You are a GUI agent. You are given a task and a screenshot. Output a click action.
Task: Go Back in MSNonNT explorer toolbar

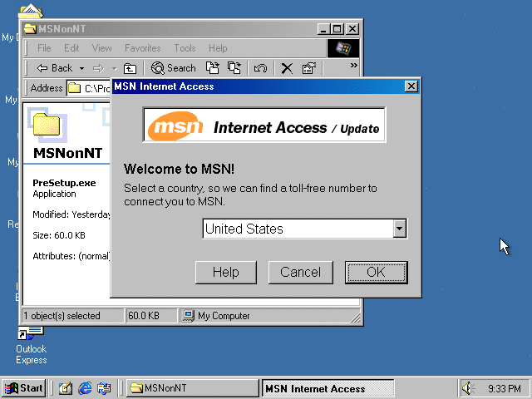[55, 68]
